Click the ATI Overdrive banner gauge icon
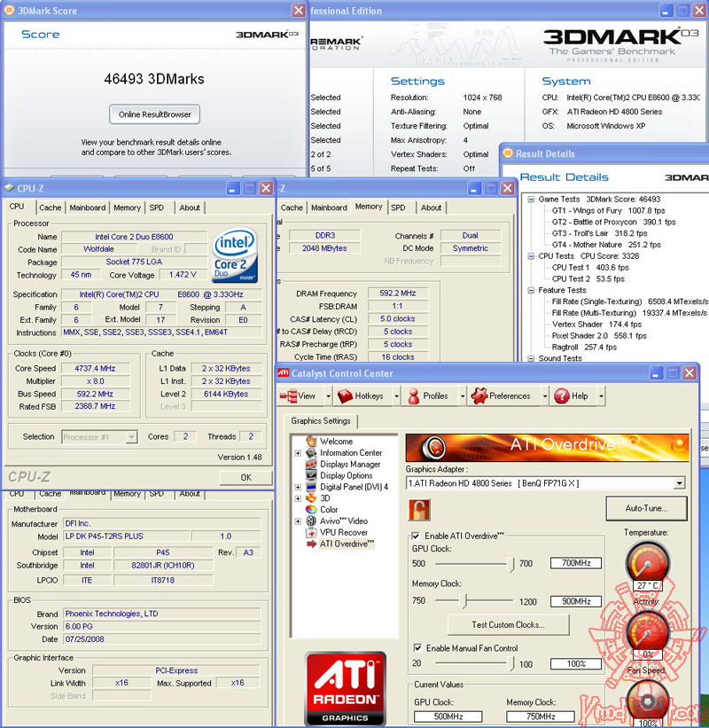The width and height of the screenshot is (709, 728). [434, 448]
